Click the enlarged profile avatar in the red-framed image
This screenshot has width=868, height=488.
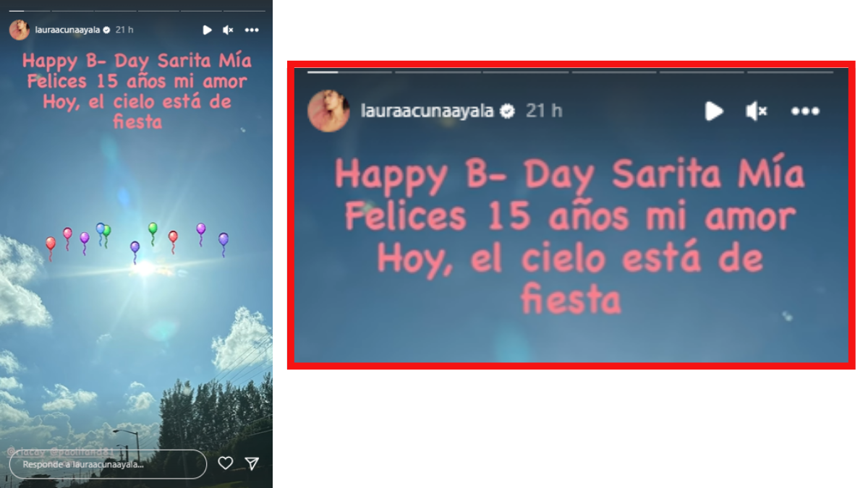(329, 111)
